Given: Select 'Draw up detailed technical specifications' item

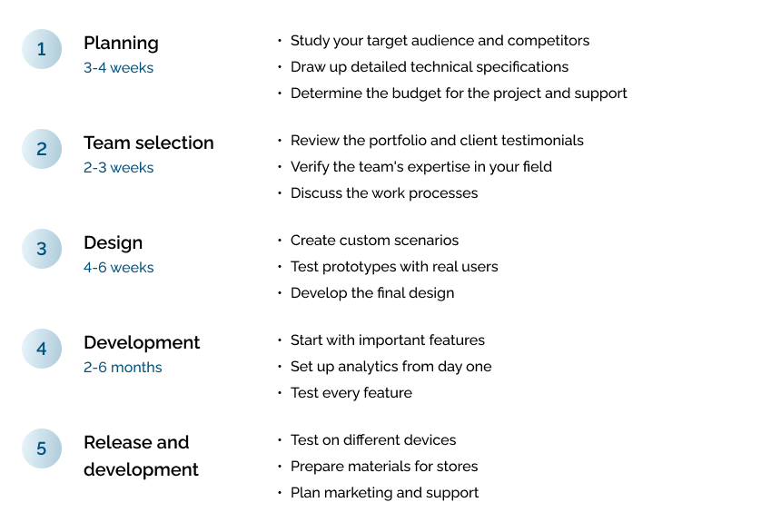Looking at the screenshot, I should 430,67.
